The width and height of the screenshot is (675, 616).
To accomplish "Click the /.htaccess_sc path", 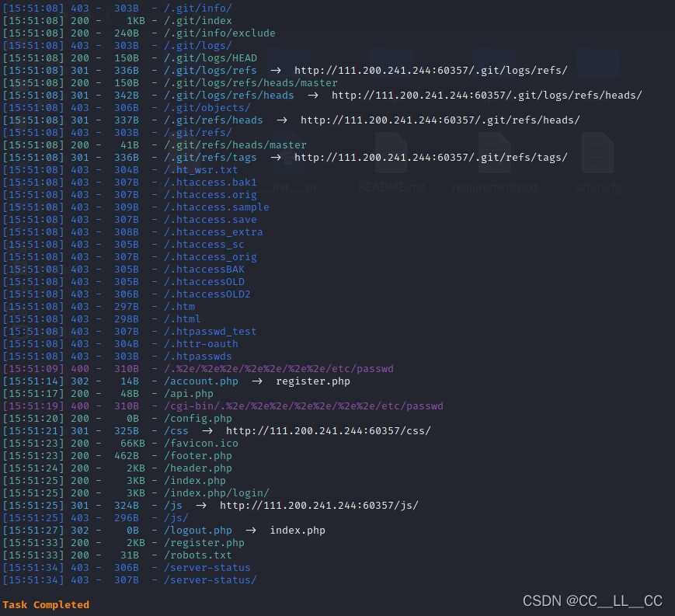I will pos(204,245).
